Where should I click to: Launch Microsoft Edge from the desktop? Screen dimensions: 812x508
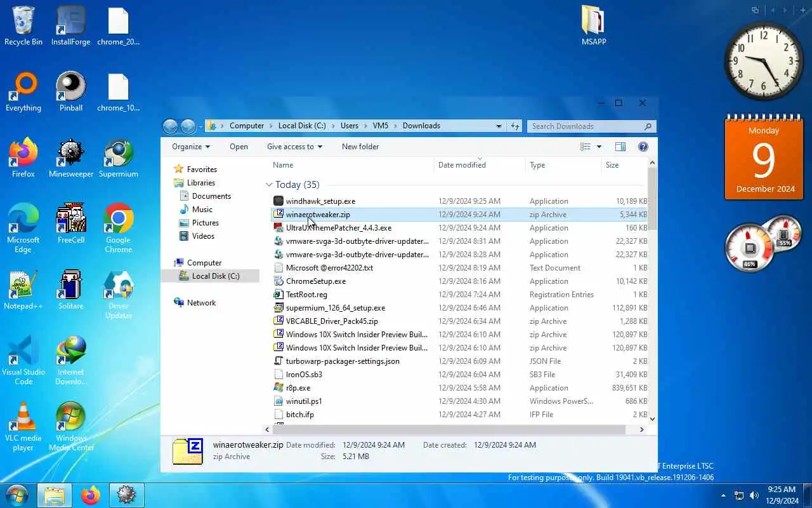click(23, 227)
